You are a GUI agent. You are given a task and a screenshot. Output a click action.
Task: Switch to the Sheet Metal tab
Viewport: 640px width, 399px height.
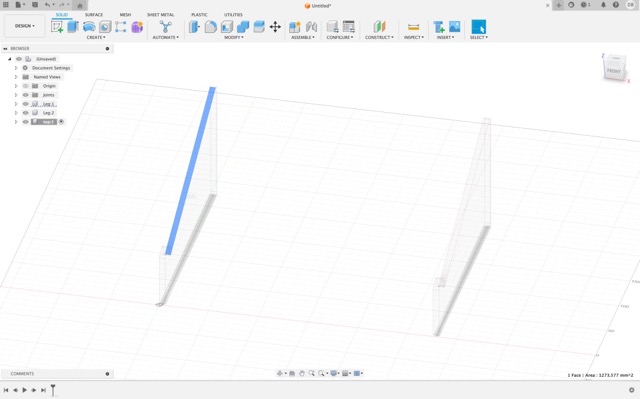[160, 15]
